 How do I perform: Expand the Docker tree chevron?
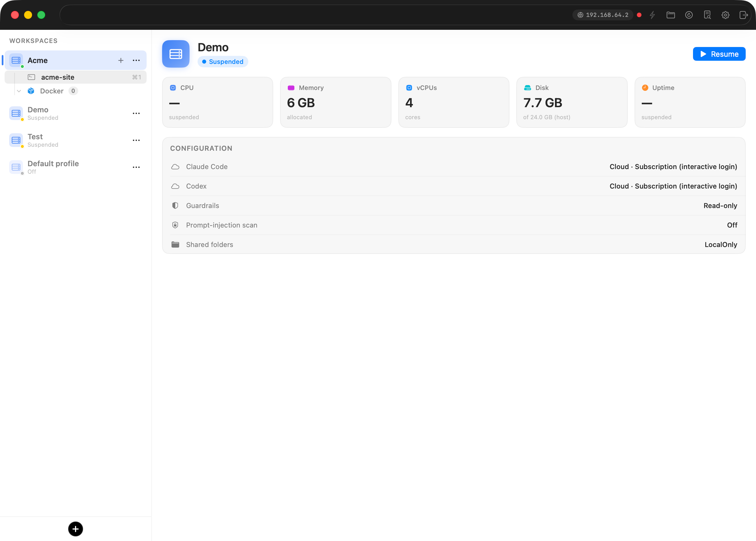(19, 91)
